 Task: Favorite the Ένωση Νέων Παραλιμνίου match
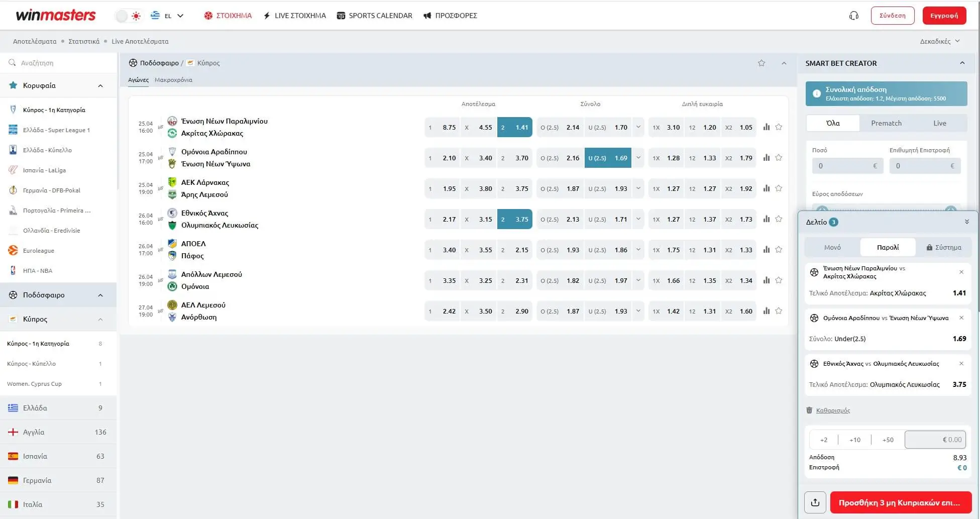point(779,127)
